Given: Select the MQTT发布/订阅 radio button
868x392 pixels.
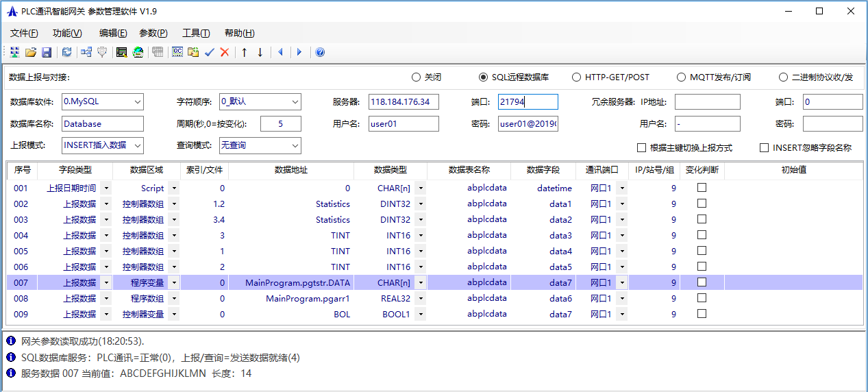Looking at the screenshot, I should click(x=681, y=77).
